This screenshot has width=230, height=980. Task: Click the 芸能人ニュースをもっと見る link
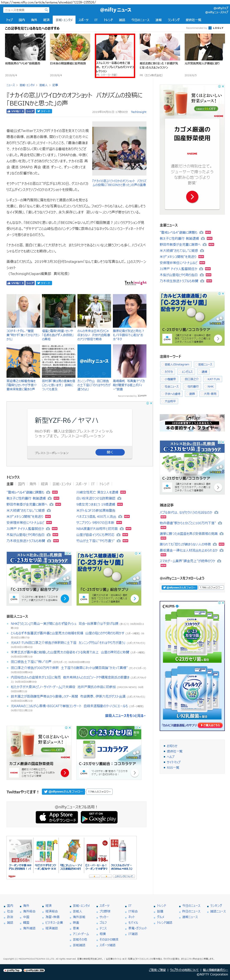[x=125, y=716]
